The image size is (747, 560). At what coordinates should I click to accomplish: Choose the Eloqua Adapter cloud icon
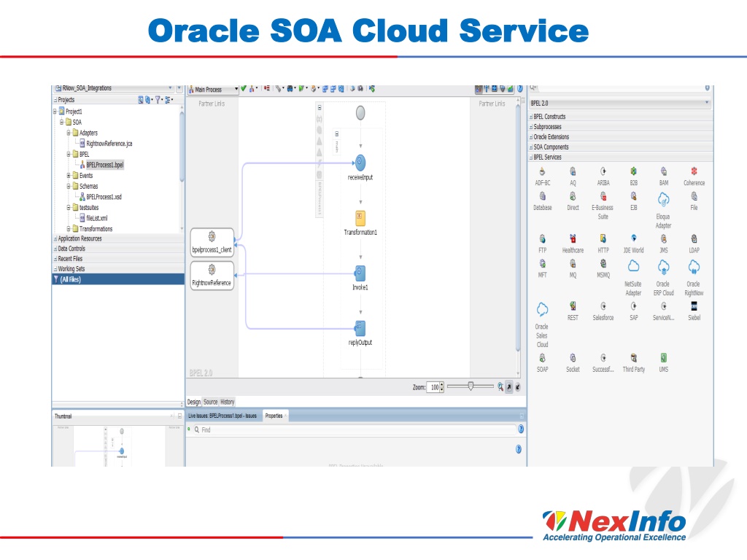tap(664, 200)
